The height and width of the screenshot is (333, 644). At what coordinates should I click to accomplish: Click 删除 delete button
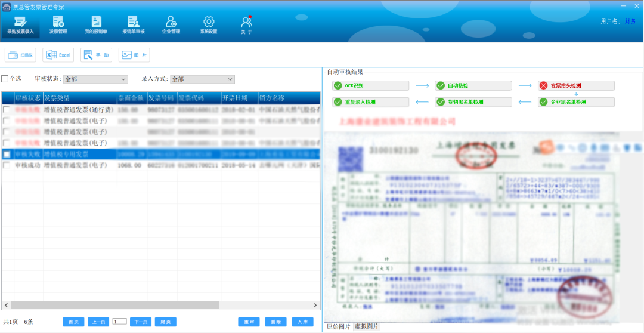coord(275,322)
